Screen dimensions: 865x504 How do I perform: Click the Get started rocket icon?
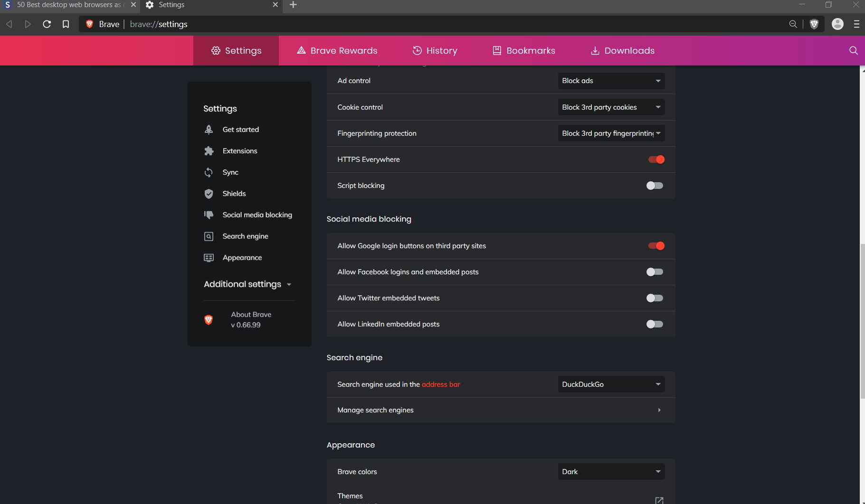[x=209, y=130]
